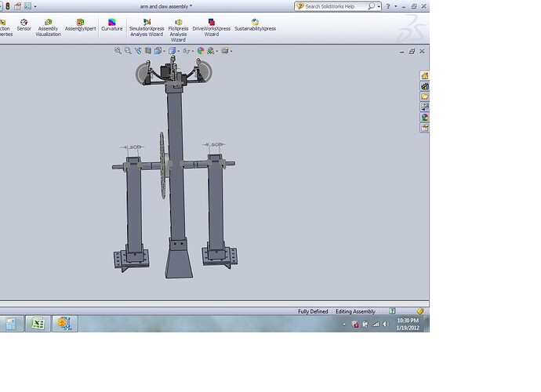The width and height of the screenshot is (541, 392).
Task: Select the Zoom to Area tool
Action: pyautogui.click(x=128, y=51)
